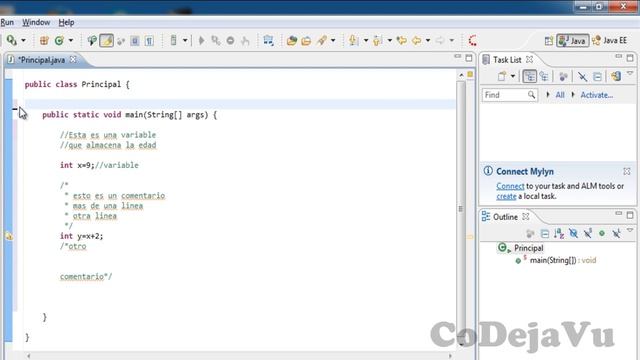This screenshot has height=360, width=640.
Task: Click the Previous Annotation icon
Action: point(378,40)
